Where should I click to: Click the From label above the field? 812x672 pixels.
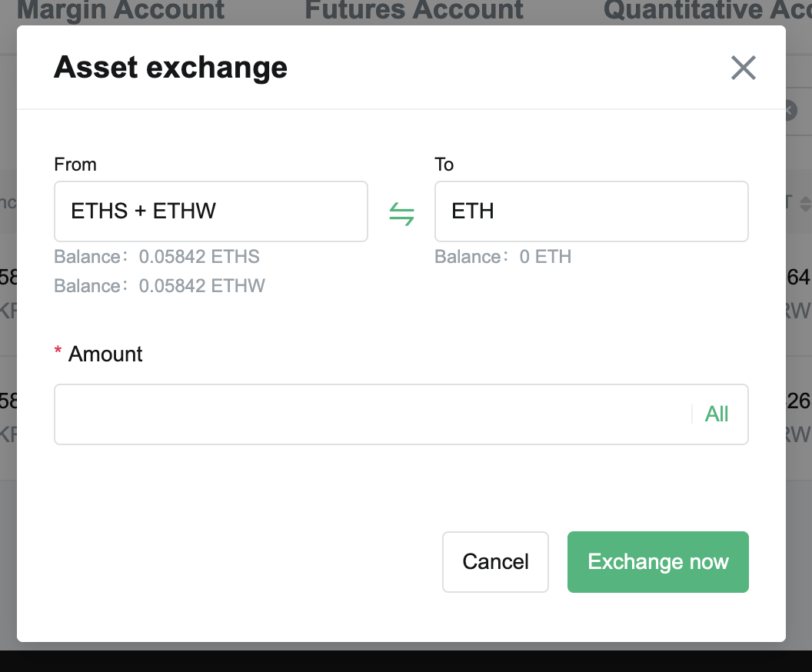pyautogui.click(x=75, y=165)
